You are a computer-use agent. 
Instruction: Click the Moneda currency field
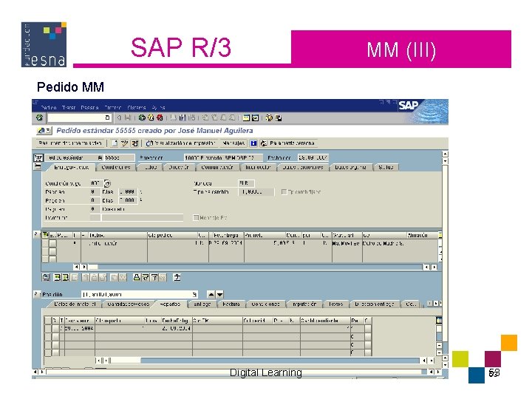[246, 183]
